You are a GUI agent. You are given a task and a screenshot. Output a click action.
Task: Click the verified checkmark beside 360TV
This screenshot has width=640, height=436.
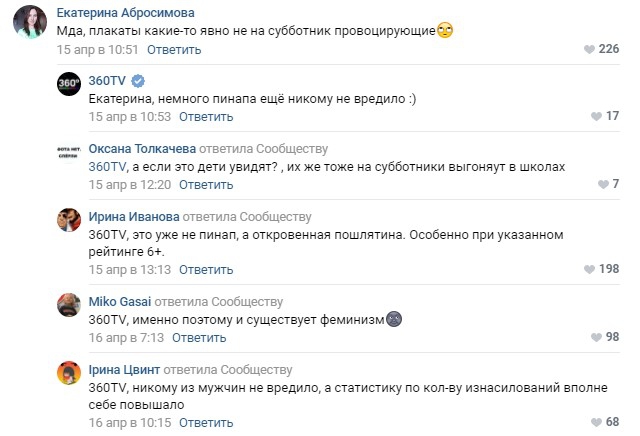click(x=138, y=81)
